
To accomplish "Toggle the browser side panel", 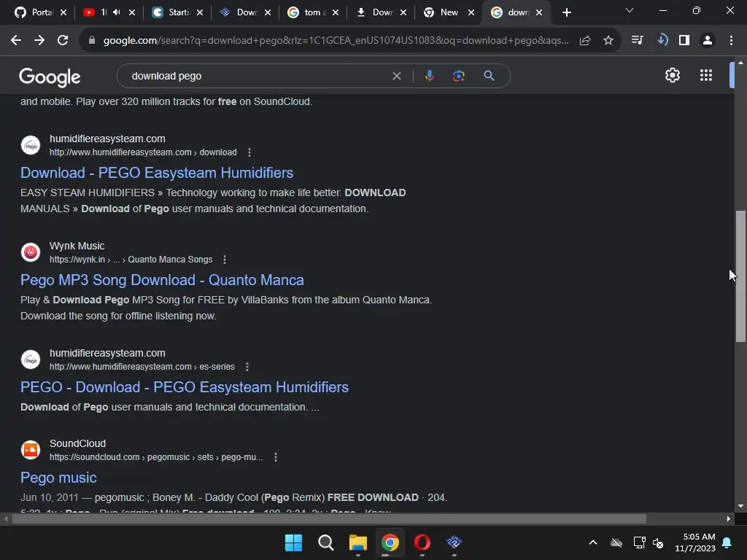I will (684, 41).
